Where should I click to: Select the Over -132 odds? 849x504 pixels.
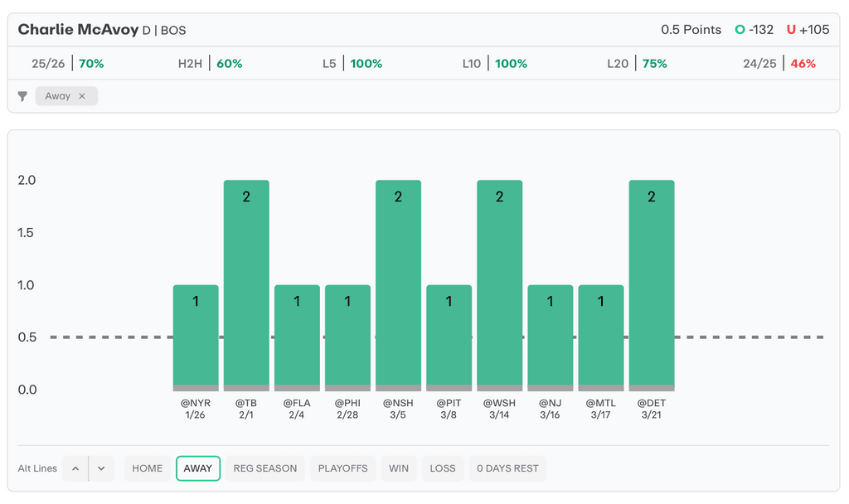pyautogui.click(x=754, y=30)
